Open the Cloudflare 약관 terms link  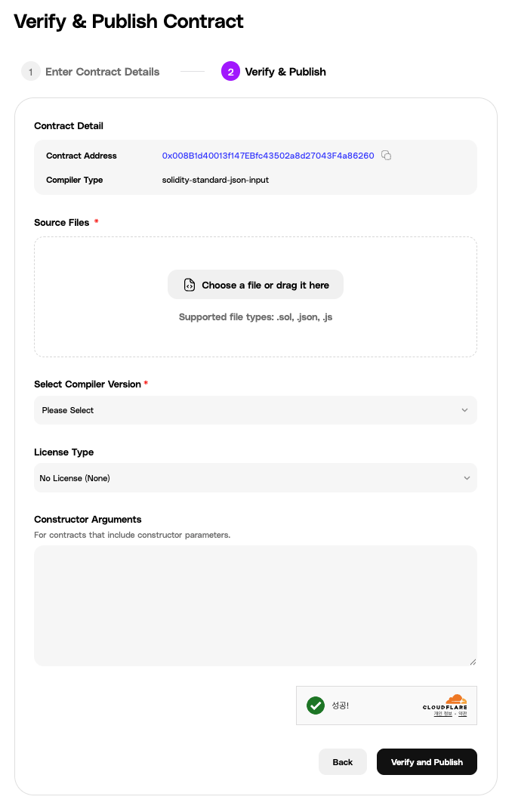(463, 714)
